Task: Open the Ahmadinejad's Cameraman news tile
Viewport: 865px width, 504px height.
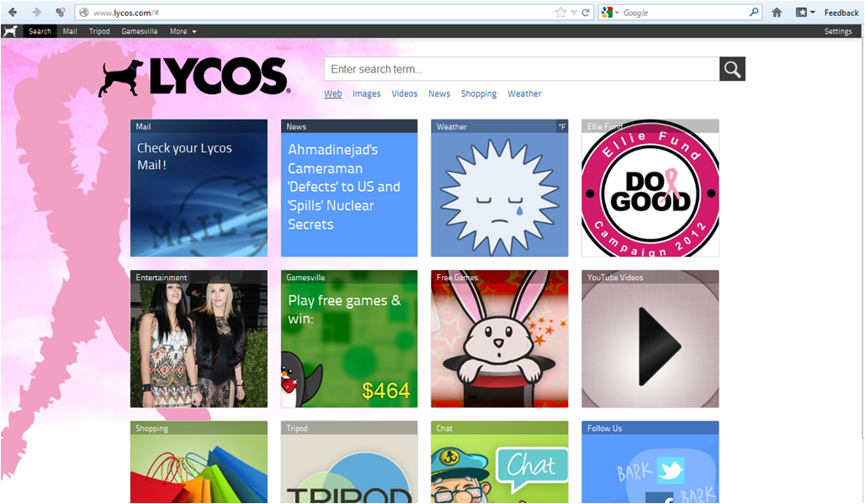Action: (x=349, y=188)
